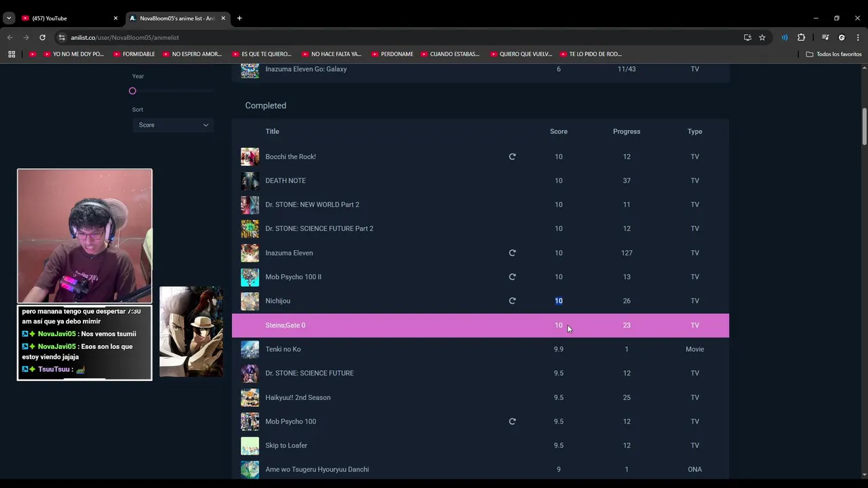Close the NovaBloom05 anime list tab
This screenshot has height=488, width=868.
click(x=223, y=18)
